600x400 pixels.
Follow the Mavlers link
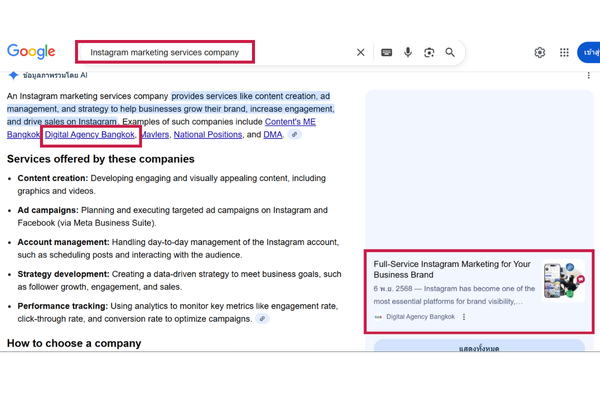[154, 134]
